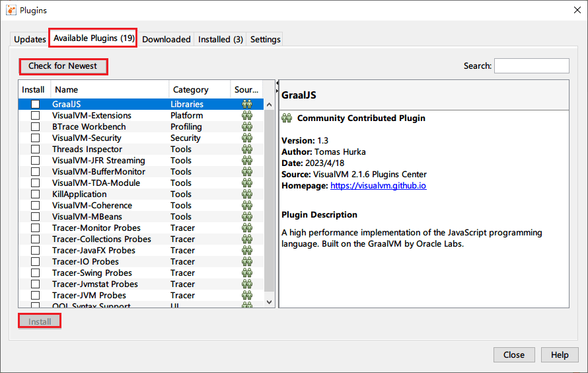Click the source icon in VisualVM-Extensions row
This screenshot has width=588, height=373.
click(x=246, y=116)
